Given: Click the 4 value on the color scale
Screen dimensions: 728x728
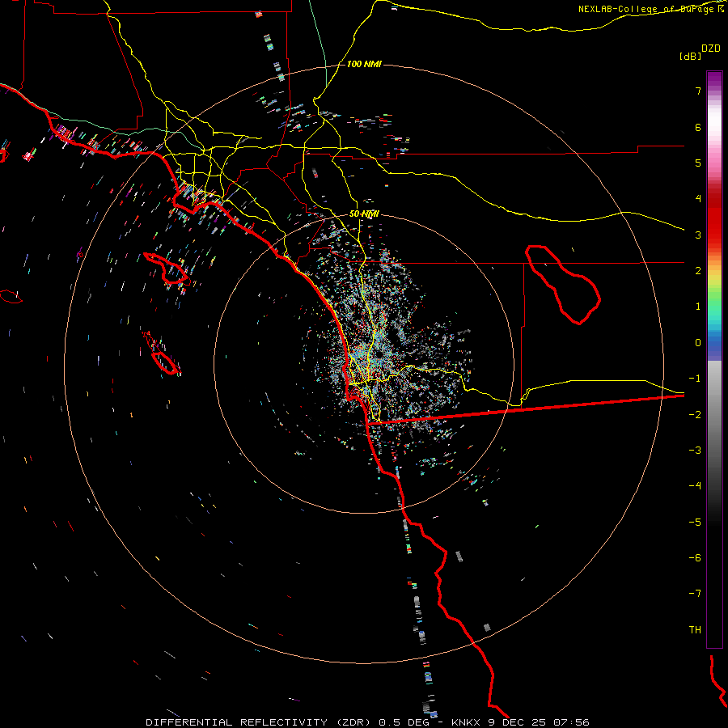Looking at the screenshot, I should point(698,199).
